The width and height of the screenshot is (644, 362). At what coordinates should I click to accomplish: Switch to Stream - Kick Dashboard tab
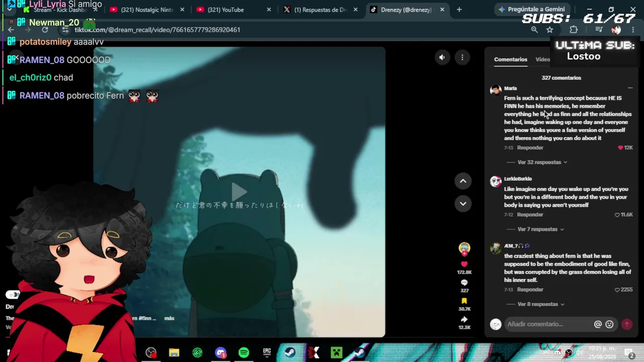[60, 10]
